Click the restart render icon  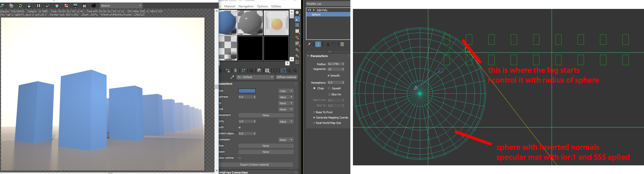[20, 6]
